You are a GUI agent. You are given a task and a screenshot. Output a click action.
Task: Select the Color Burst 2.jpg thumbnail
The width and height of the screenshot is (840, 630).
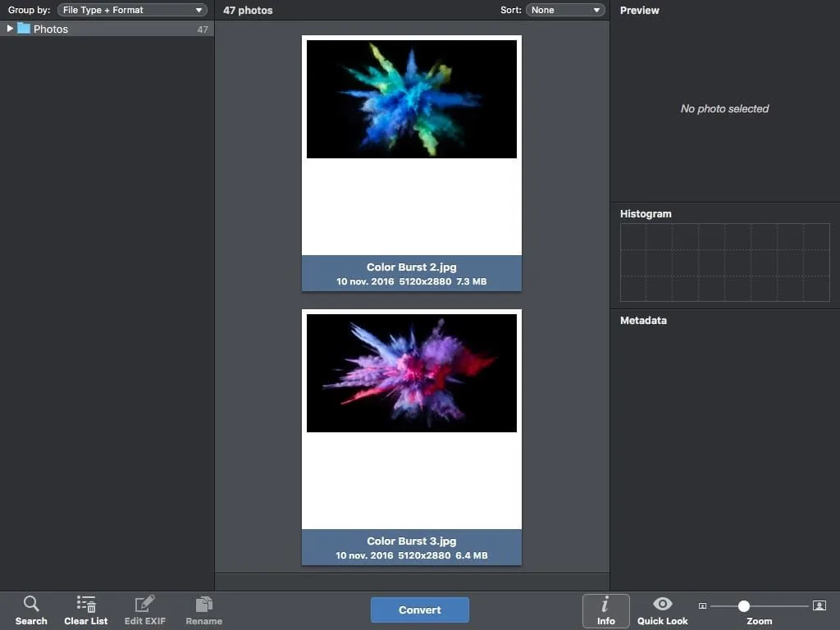tap(411, 98)
